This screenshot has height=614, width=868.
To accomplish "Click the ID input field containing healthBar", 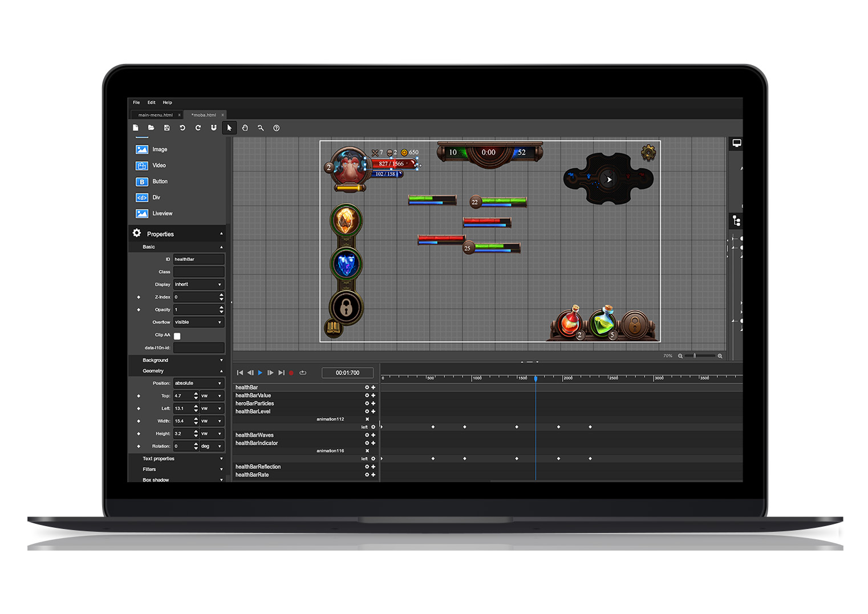I will pos(198,259).
